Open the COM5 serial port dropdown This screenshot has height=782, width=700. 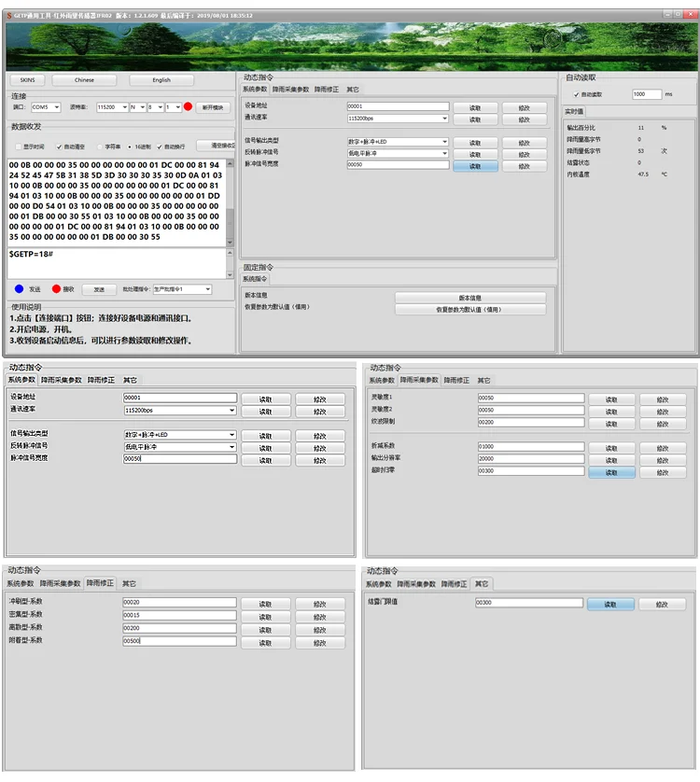tap(46, 107)
